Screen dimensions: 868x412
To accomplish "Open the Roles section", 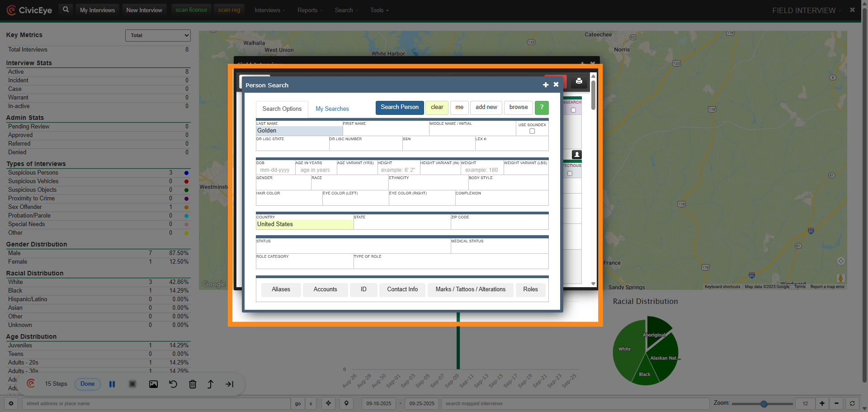I will pyautogui.click(x=531, y=290).
